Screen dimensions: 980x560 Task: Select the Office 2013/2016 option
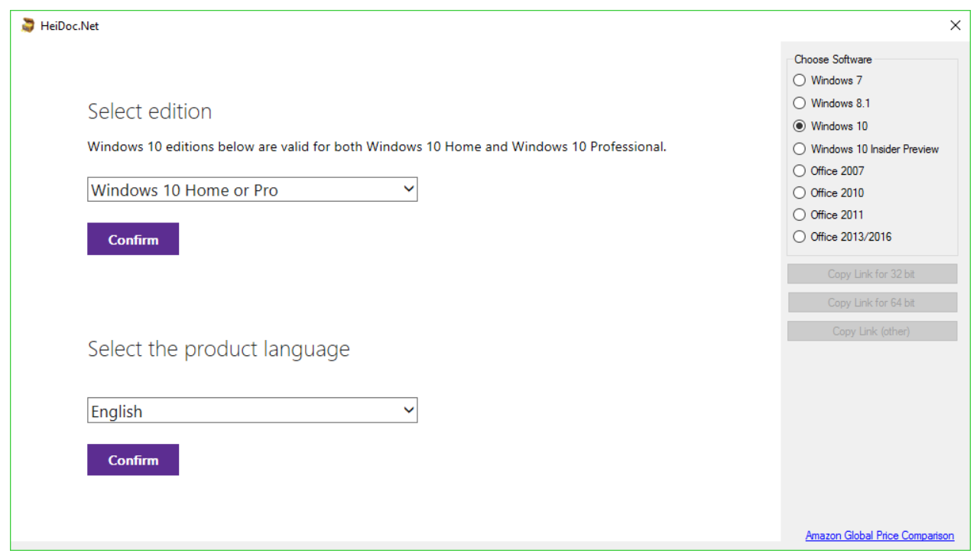point(800,237)
